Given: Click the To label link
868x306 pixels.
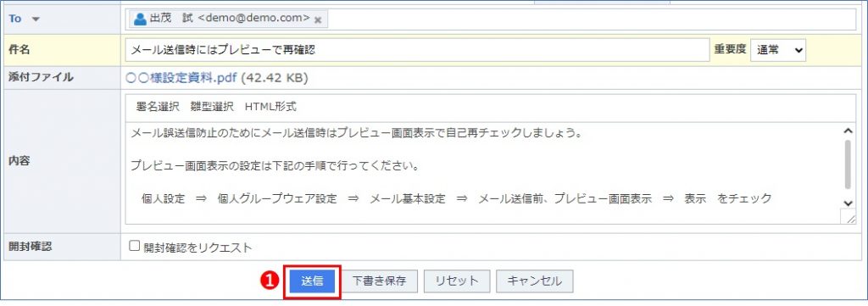Looking at the screenshot, I should (15, 19).
